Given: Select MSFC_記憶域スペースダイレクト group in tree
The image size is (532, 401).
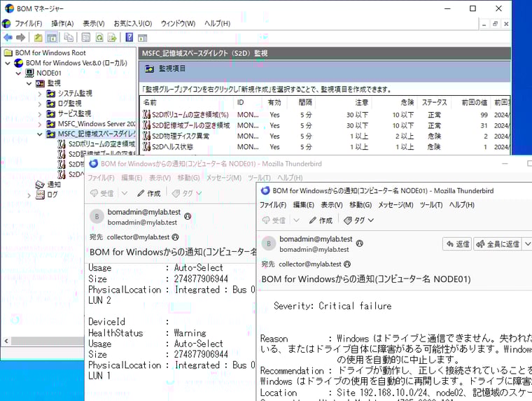Looking at the screenshot, I should tap(97, 134).
